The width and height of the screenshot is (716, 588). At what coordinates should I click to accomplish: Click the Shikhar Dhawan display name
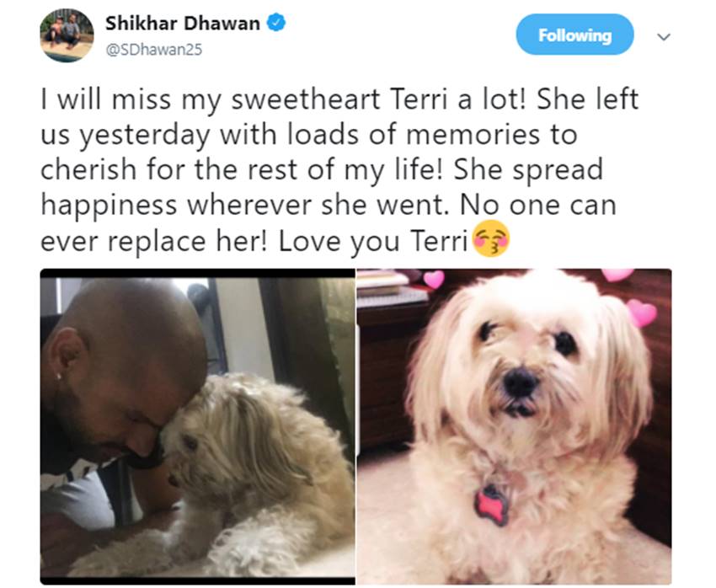[183, 23]
